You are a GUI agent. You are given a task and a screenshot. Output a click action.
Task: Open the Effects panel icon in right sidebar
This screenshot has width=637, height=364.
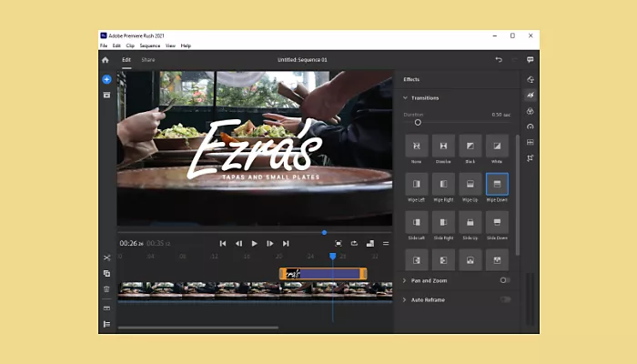tap(531, 95)
